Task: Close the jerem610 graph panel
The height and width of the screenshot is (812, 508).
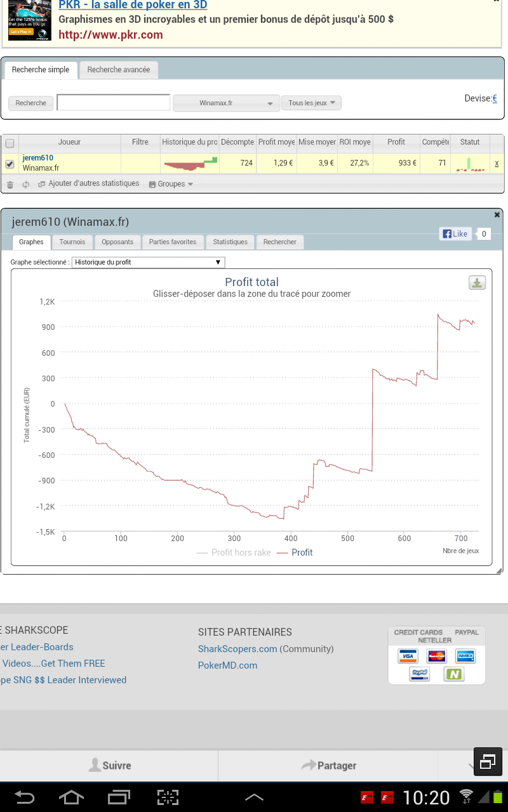Action: pyautogui.click(x=497, y=215)
